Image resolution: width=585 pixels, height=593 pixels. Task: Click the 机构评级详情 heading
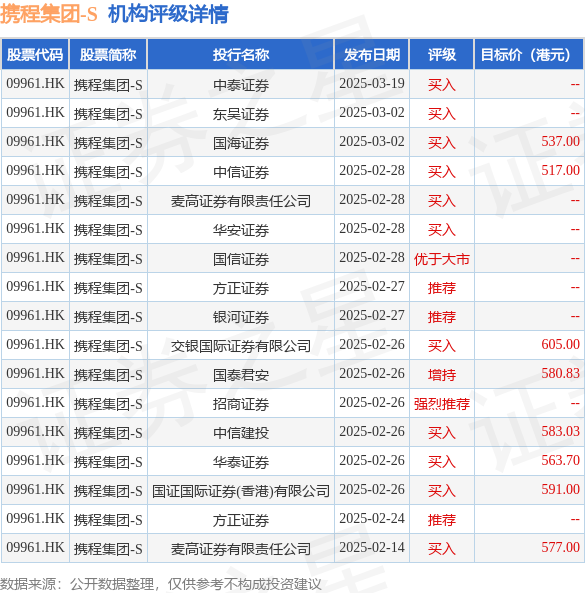pyautogui.click(x=168, y=14)
